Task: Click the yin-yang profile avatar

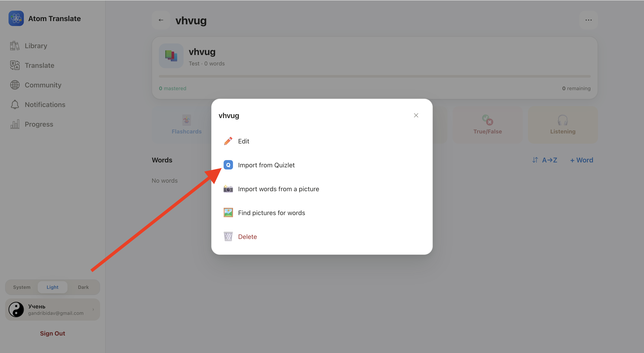Action: click(x=16, y=310)
